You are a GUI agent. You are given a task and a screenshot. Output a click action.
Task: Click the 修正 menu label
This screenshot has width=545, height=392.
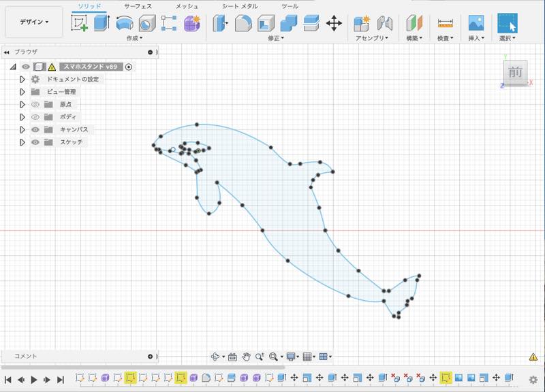(x=275, y=38)
